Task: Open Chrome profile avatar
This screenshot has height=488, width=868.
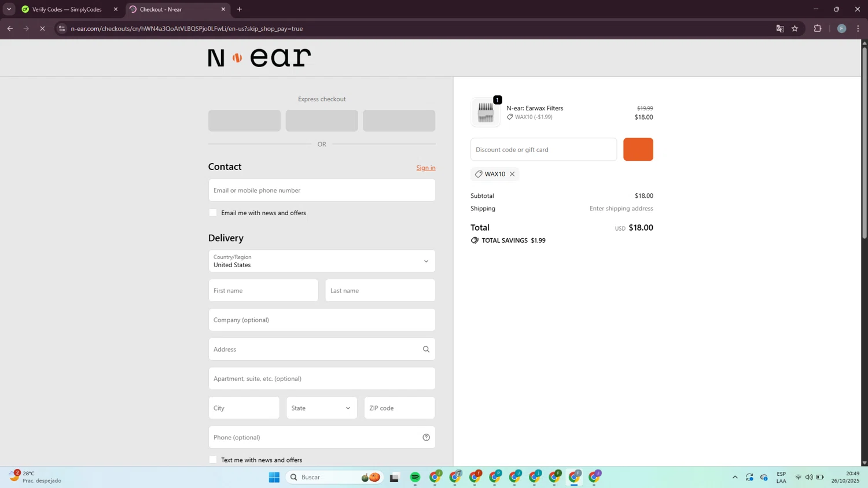Action: pos(842,28)
